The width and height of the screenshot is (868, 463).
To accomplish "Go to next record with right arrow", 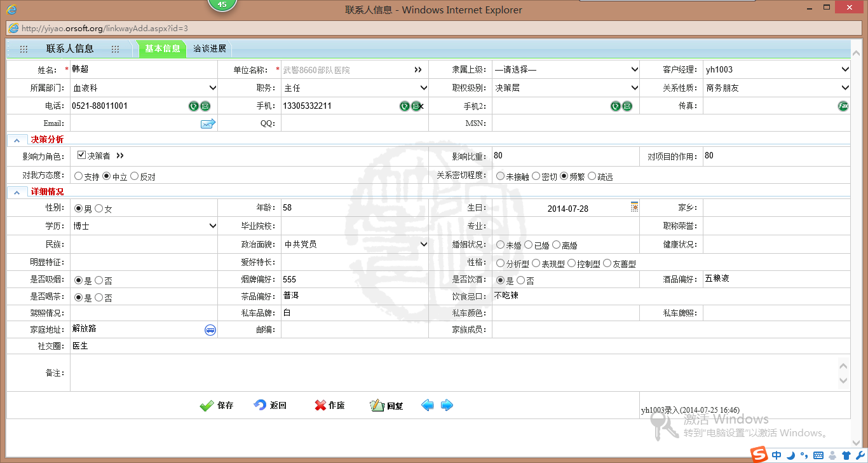I will click(x=447, y=405).
